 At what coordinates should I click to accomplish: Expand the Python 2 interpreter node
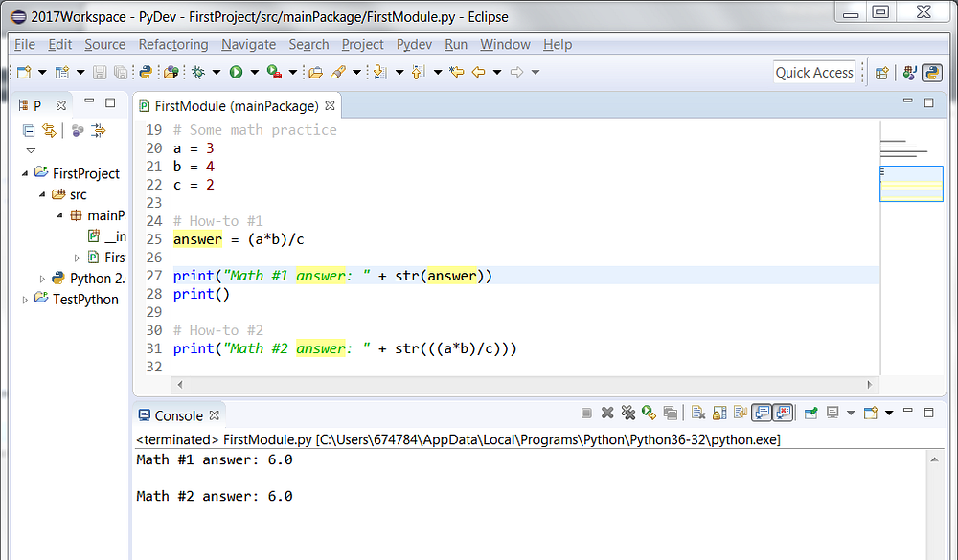tap(42, 279)
